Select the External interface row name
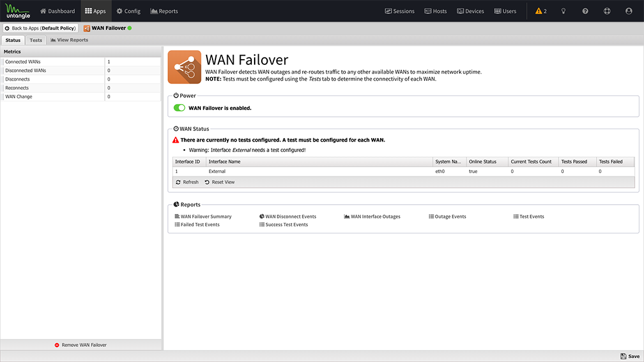Viewport: 644px width, 362px height. coord(217,171)
